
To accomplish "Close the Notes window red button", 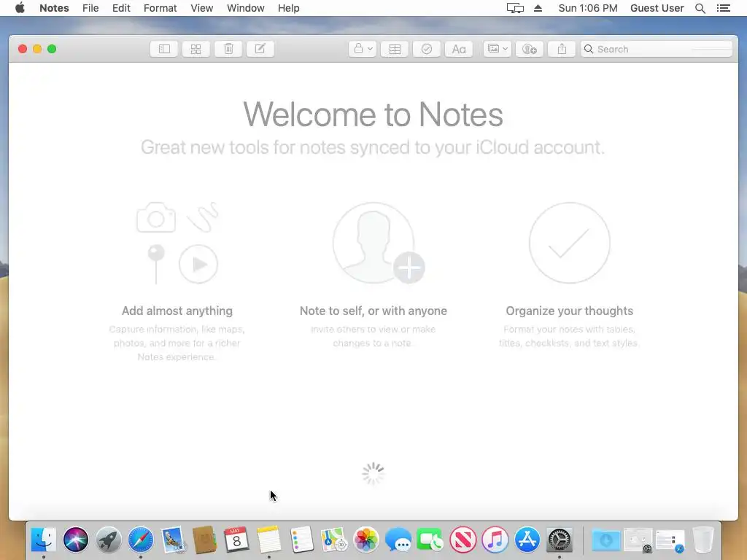I will (x=23, y=49).
